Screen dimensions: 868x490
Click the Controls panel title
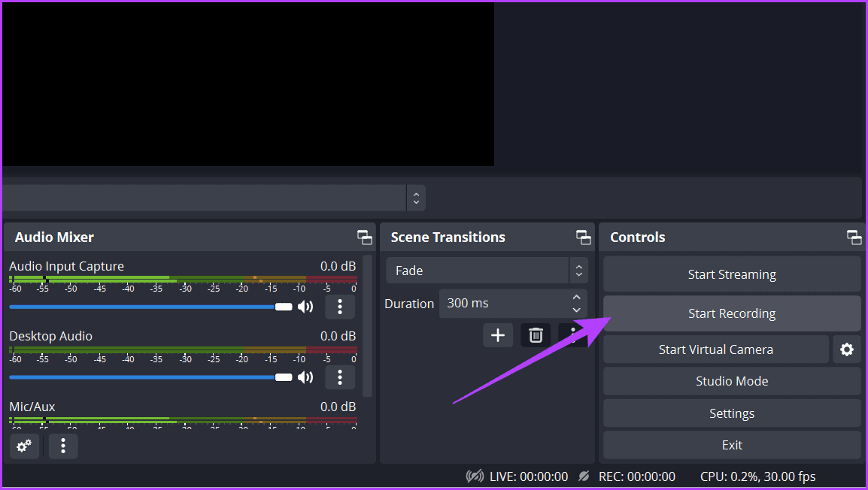(x=638, y=237)
